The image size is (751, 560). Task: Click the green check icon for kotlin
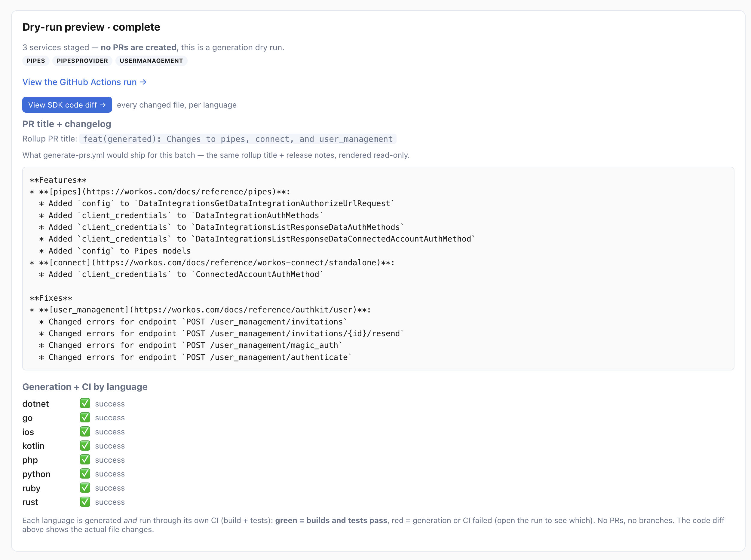click(85, 446)
